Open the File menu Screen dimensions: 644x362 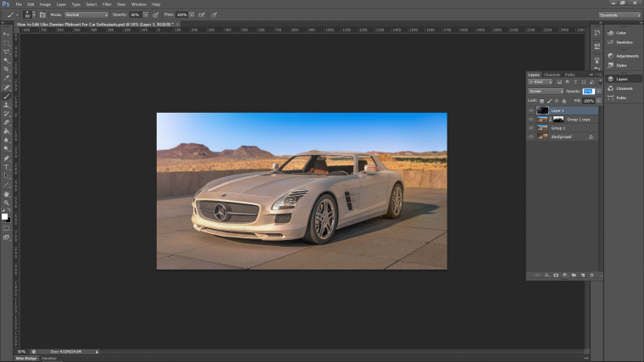coord(19,4)
